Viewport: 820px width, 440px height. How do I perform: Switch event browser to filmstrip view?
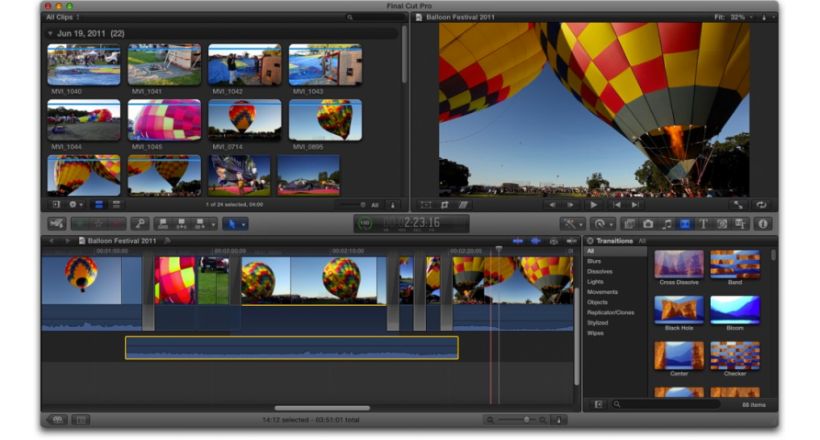[x=98, y=205]
